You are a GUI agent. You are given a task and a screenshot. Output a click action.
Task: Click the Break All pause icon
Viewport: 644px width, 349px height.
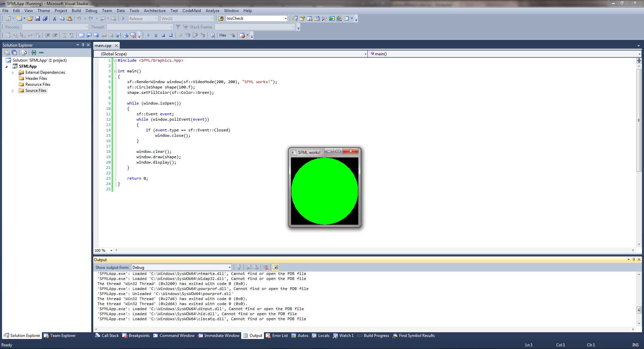coord(156,35)
